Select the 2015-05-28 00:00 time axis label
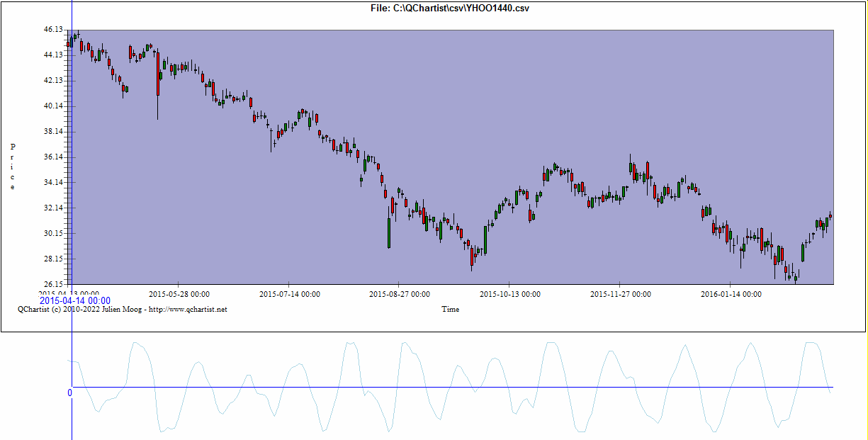The width and height of the screenshot is (868, 440). (179, 294)
